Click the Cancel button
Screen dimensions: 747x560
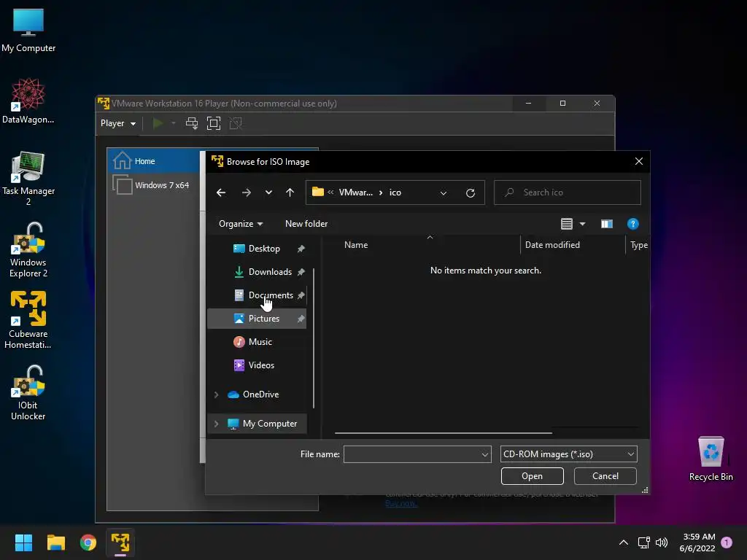coord(605,476)
